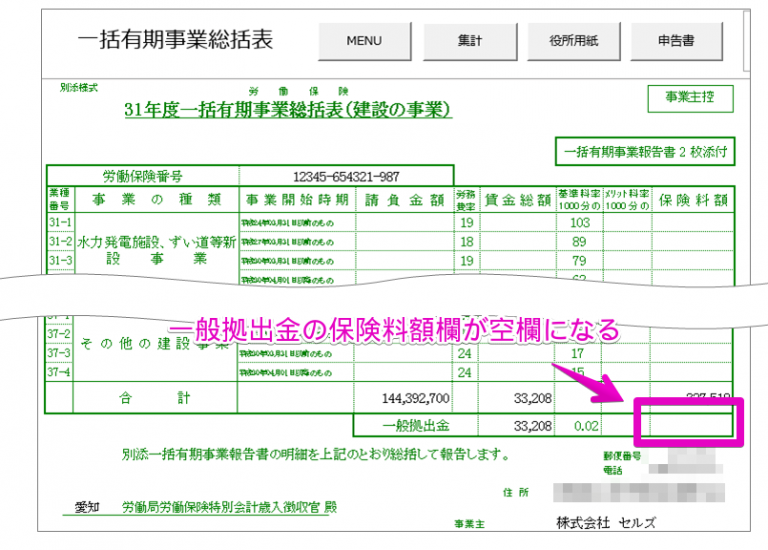Click the 0.02 rate in 一般拠出金 row
The image size is (768, 550).
[x=586, y=426]
